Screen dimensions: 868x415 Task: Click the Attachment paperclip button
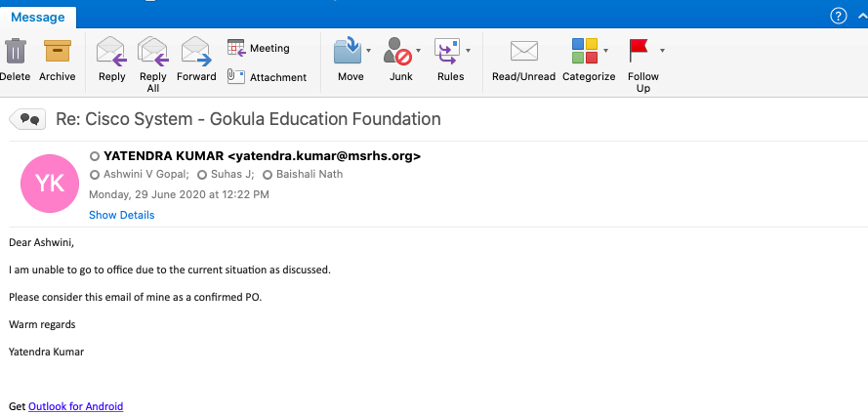click(267, 77)
